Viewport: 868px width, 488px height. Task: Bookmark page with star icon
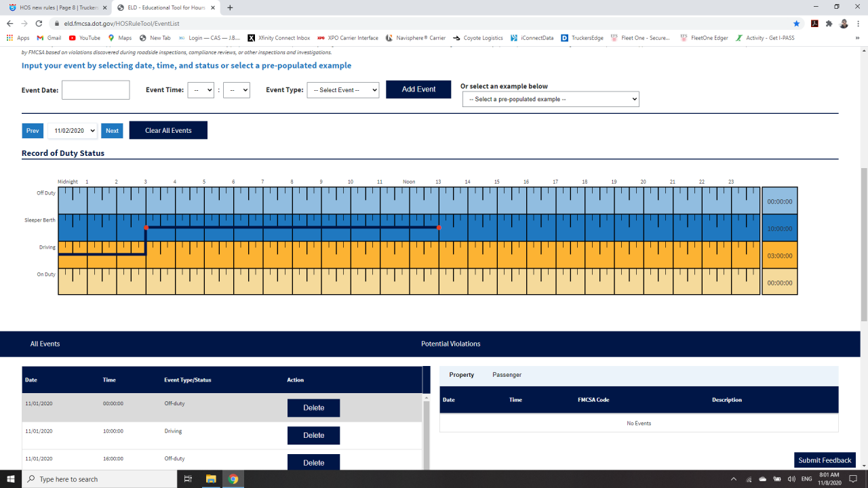796,23
